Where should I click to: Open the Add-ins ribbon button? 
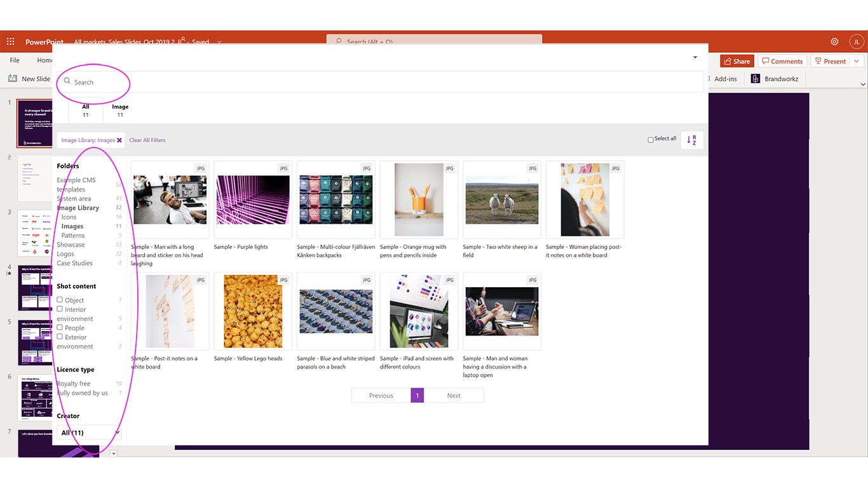click(725, 79)
